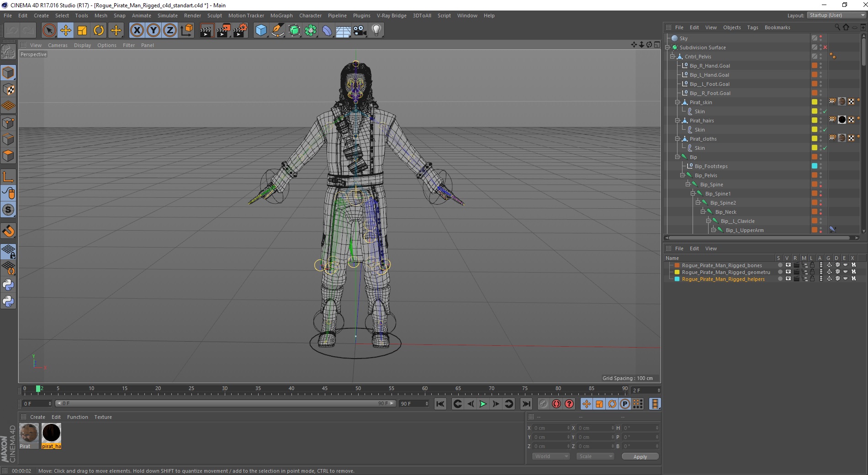
Task: Collapse the Bip_Spine1 tree node
Action: [x=693, y=194]
